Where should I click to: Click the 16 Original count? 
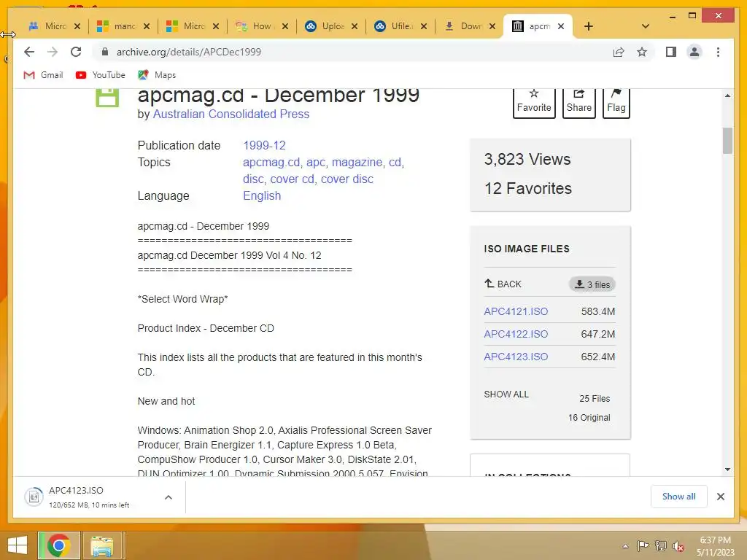pyautogui.click(x=589, y=418)
